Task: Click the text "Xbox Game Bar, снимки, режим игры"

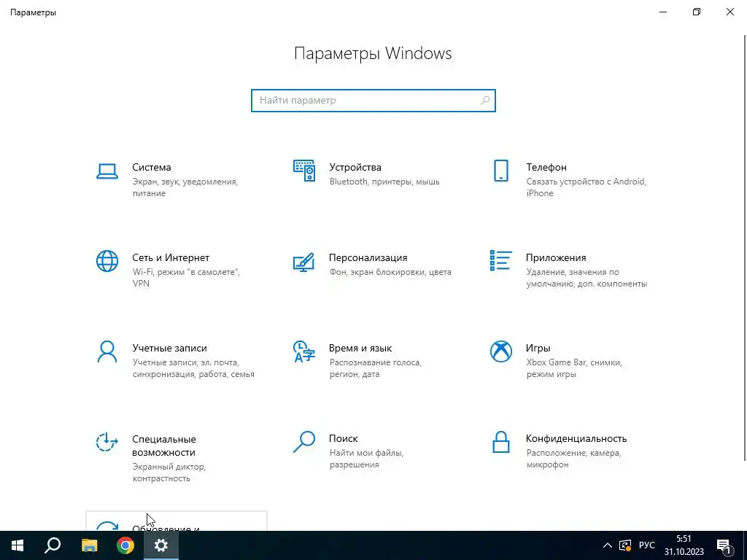Action: point(574,368)
